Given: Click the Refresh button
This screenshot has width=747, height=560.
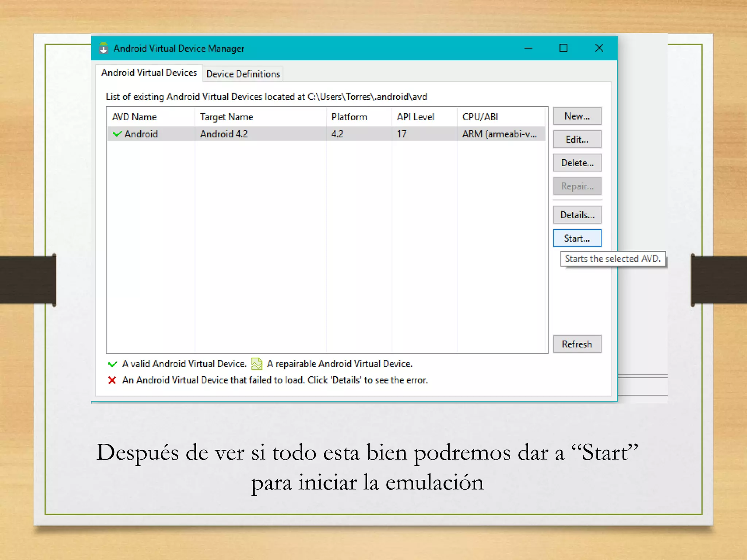Looking at the screenshot, I should (577, 344).
